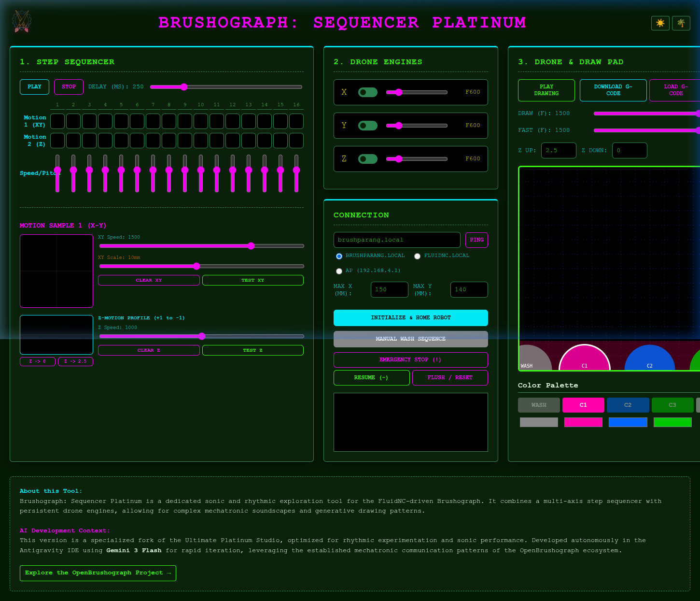Image resolution: width=700 pixels, height=601 pixels.
Task: Click the Z -> 0 button
Action: [x=38, y=361]
